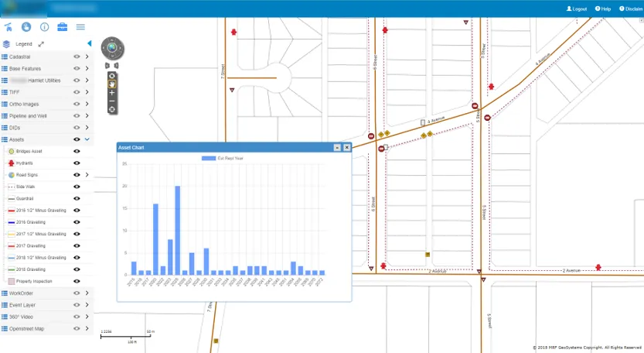Screen dimensions: 644x353
Task: Click the Legend layers stack icon
Action: tap(6, 44)
